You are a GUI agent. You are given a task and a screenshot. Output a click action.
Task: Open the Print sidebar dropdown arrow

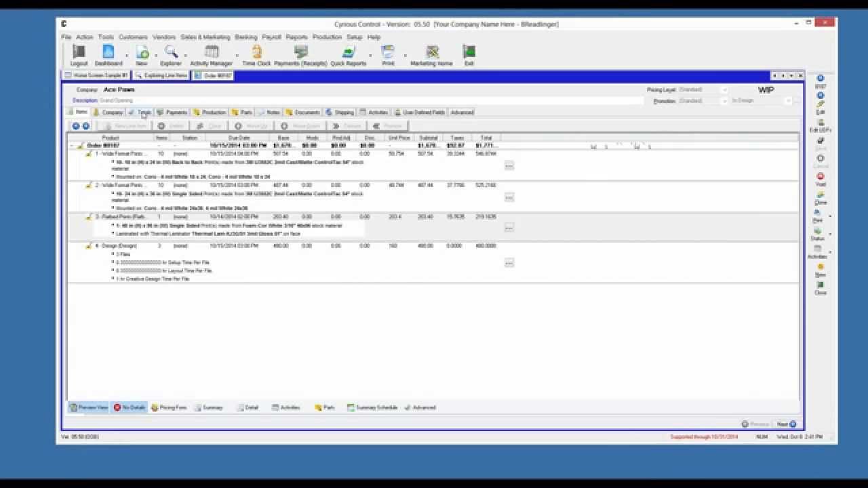click(831, 216)
